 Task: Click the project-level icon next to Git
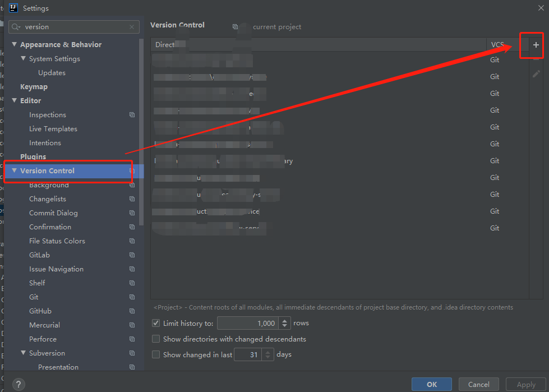(132, 297)
